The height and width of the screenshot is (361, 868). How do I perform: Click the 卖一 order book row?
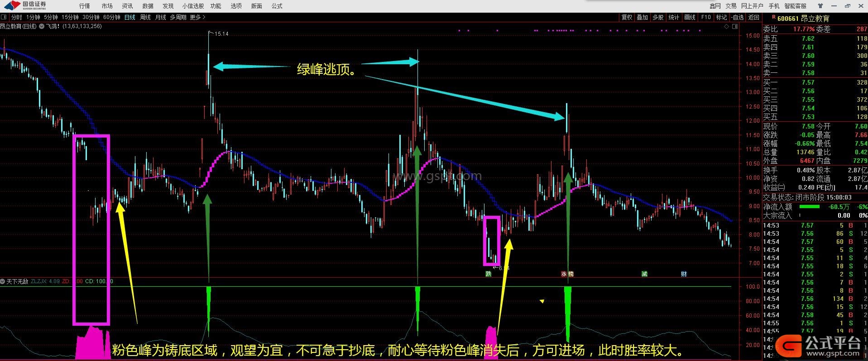(815, 73)
